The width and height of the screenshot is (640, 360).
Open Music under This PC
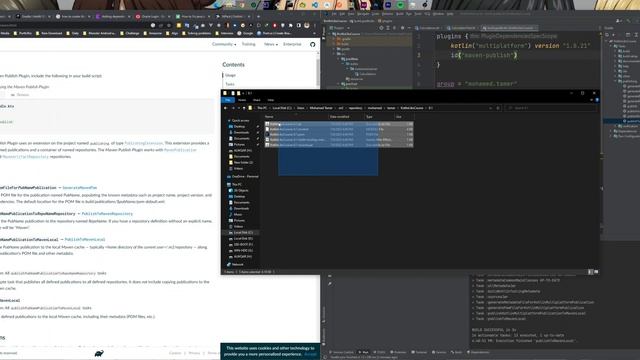click(238, 215)
